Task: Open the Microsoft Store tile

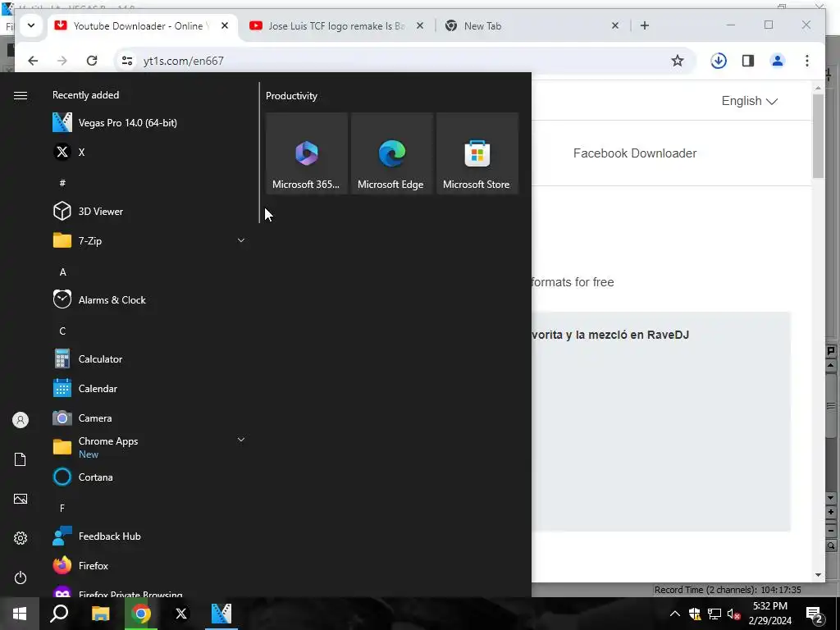Action: click(x=477, y=153)
